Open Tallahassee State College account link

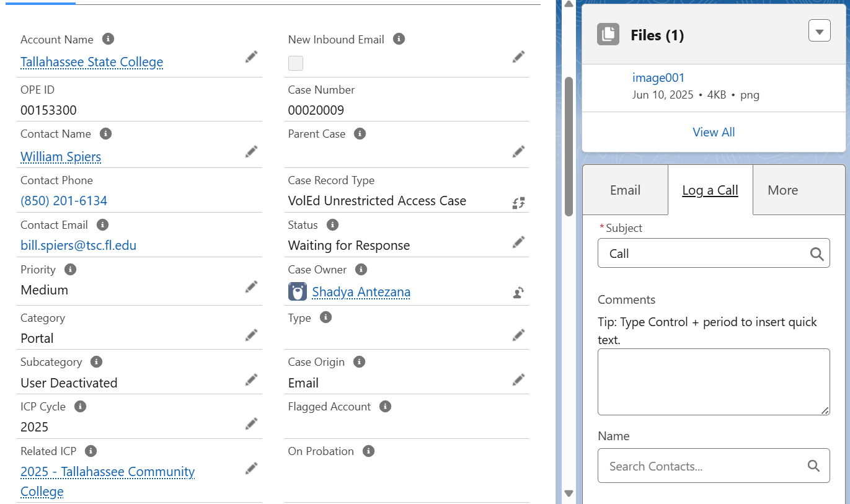(92, 62)
